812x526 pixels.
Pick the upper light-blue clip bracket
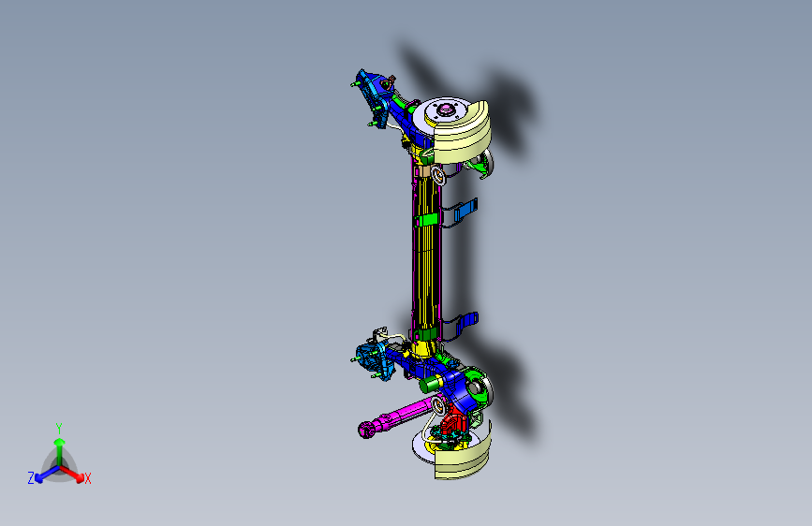click(x=465, y=209)
